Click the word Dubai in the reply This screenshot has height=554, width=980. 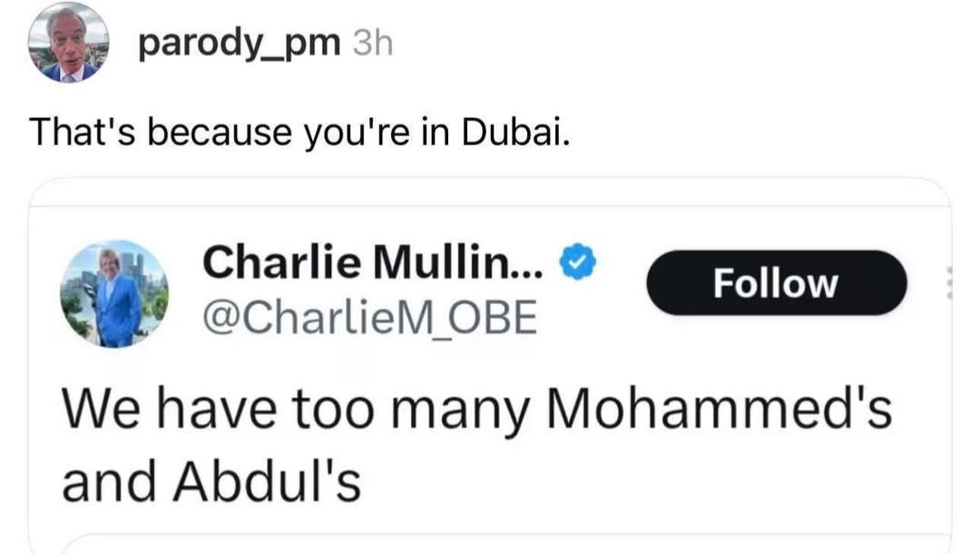(x=515, y=133)
